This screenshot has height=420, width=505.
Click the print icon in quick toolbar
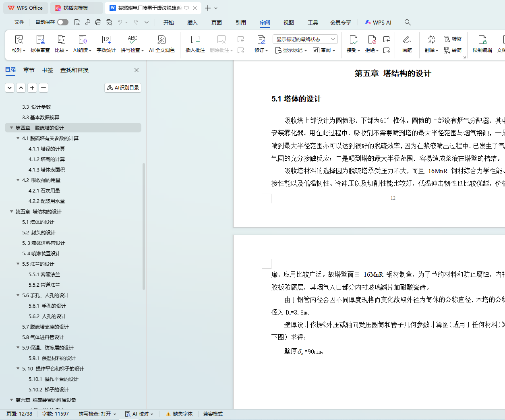(98, 22)
